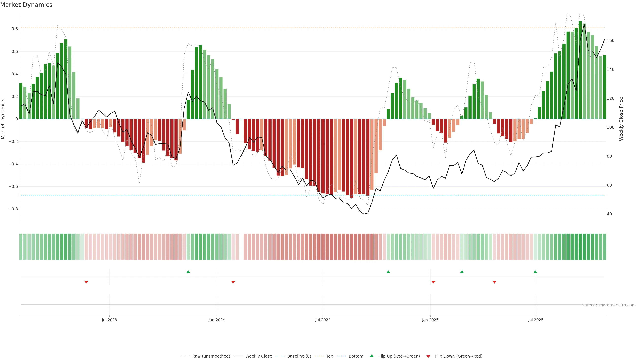
Task: Click the first red flip-down marker before Jul 2023
Action: click(86, 282)
